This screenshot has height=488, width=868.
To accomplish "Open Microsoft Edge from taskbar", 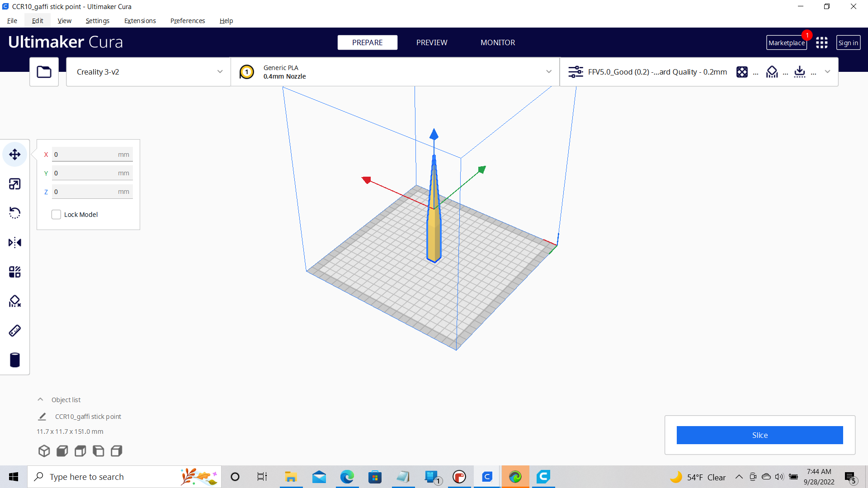I will (347, 477).
